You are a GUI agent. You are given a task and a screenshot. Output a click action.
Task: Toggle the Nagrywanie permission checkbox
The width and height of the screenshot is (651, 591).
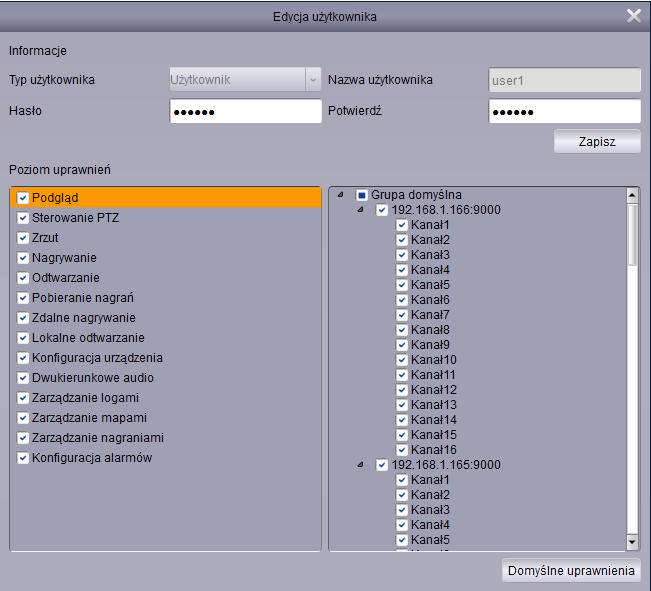pos(22,257)
